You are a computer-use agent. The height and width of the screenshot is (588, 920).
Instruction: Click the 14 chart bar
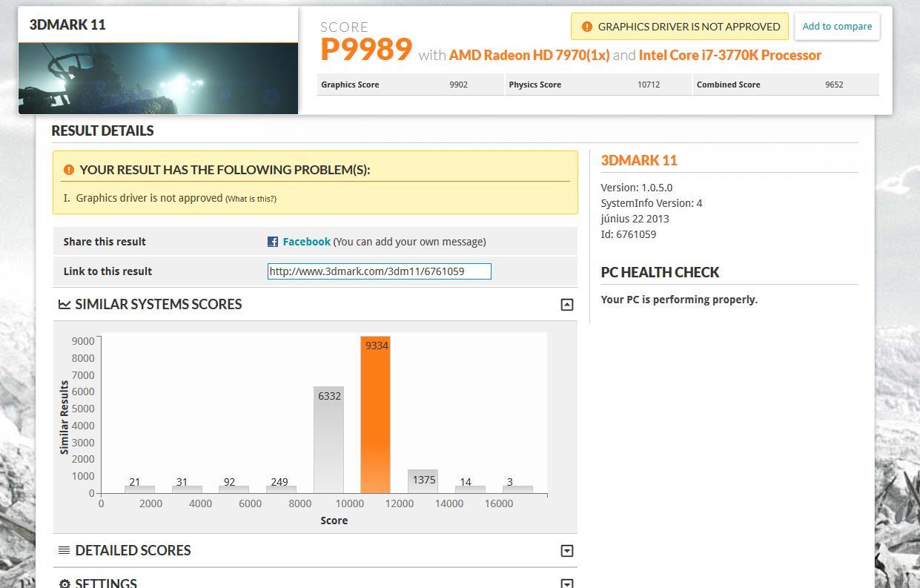470,489
